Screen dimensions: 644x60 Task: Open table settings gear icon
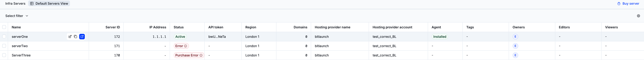[638, 16]
